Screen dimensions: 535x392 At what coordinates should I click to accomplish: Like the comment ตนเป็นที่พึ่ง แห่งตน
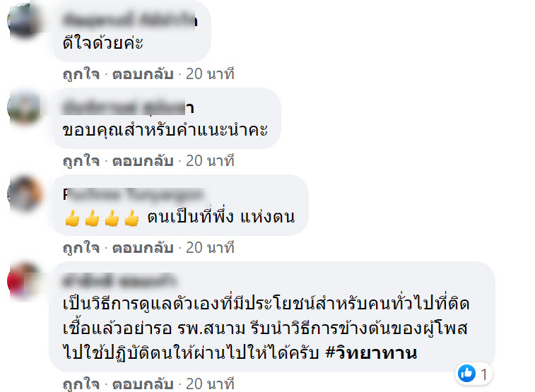[81, 248]
